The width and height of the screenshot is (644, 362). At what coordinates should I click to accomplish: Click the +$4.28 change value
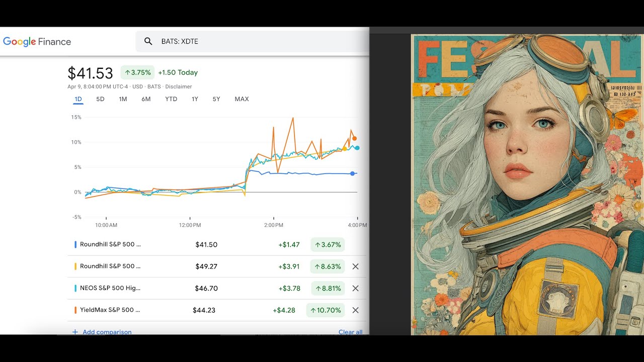[284, 310]
